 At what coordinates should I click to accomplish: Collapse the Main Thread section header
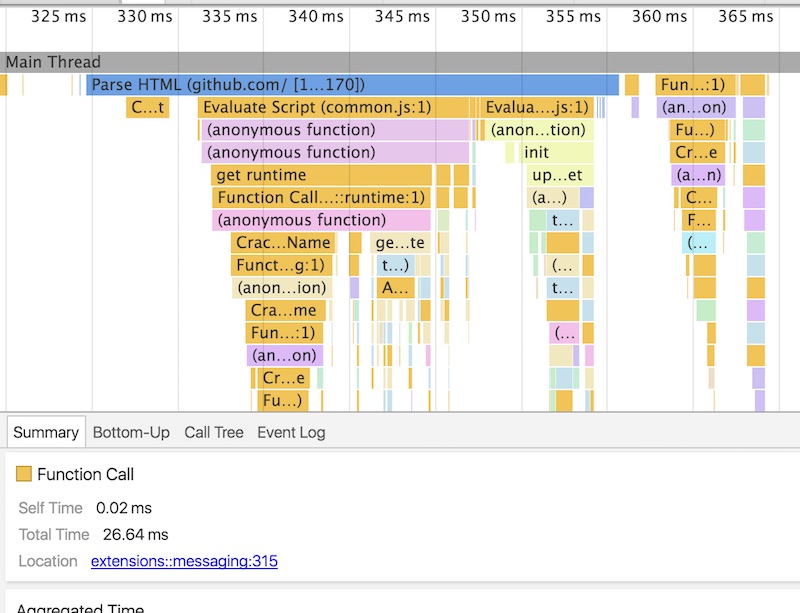click(53, 62)
